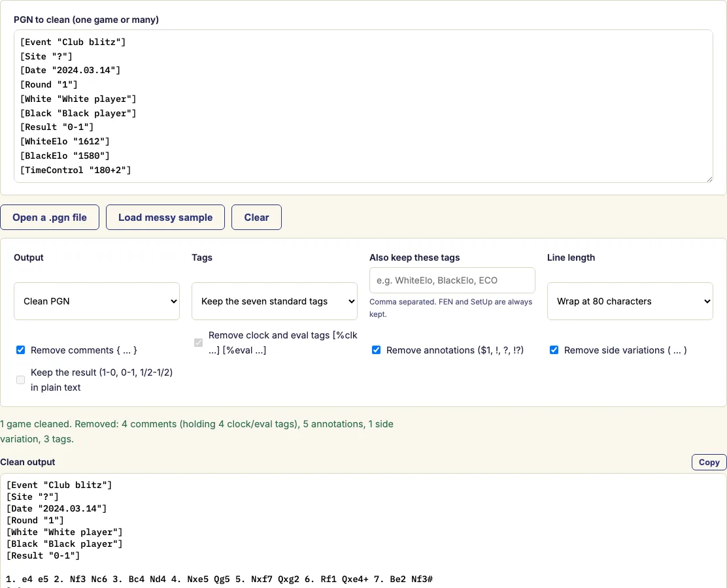Image resolution: width=727 pixels, height=588 pixels.
Task: Open the Line length dropdown
Action: point(630,301)
